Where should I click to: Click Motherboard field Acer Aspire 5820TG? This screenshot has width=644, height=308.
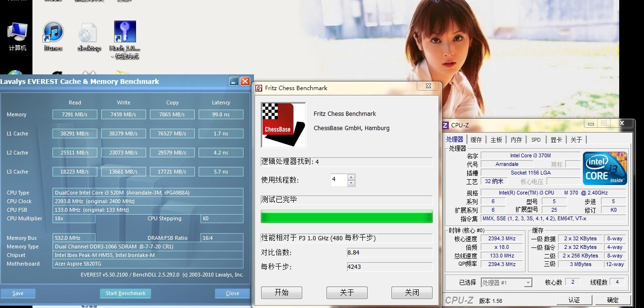[x=148, y=264]
